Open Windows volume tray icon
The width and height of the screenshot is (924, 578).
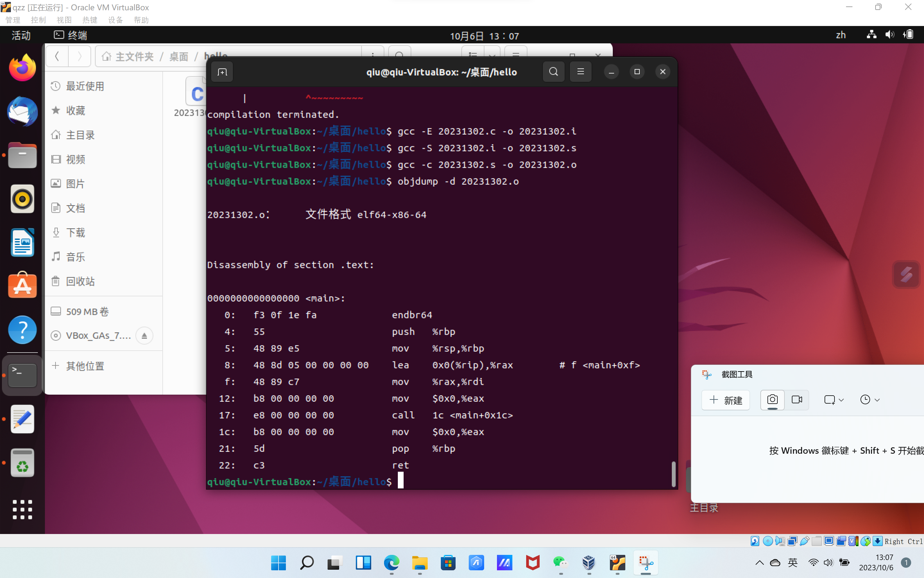point(828,563)
